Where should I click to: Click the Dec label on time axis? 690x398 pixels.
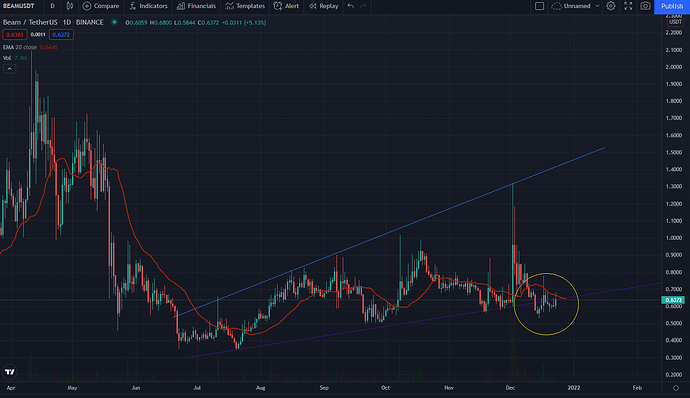[510, 388]
